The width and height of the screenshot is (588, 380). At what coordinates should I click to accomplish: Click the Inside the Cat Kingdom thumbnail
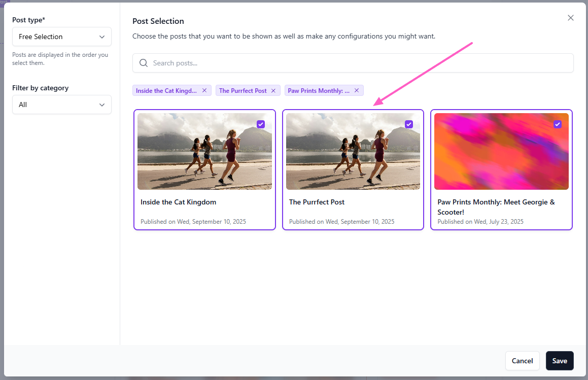pyautogui.click(x=204, y=152)
